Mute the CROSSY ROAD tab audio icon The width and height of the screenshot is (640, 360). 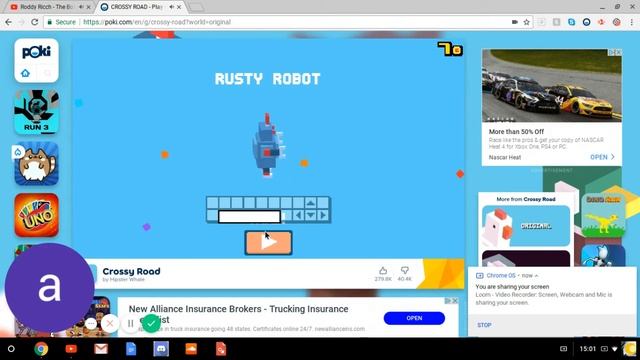tap(171, 7)
